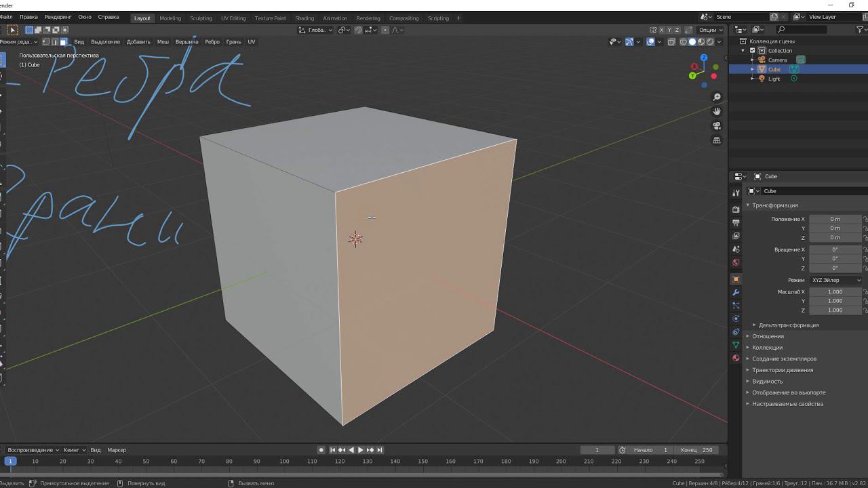Open XYZ Эйлер rotation mode dropdown
This screenshot has width=868, height=488.
pos(835,280)
